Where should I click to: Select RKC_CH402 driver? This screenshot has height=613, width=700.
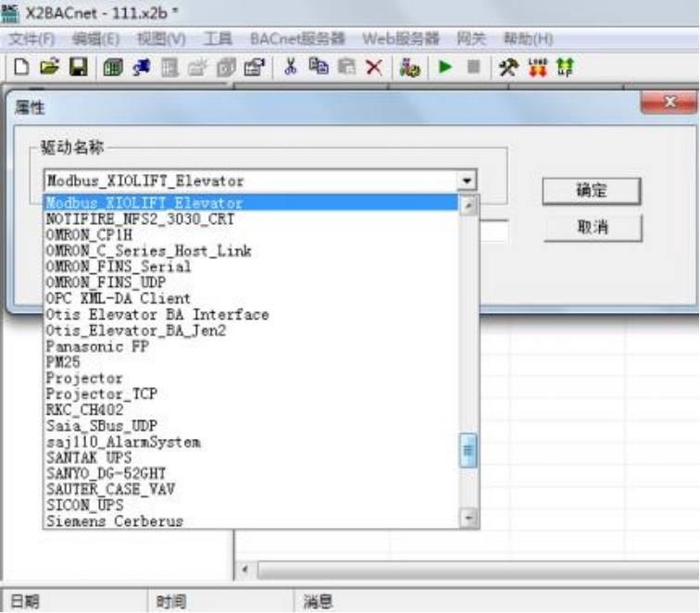coord(251,410)
